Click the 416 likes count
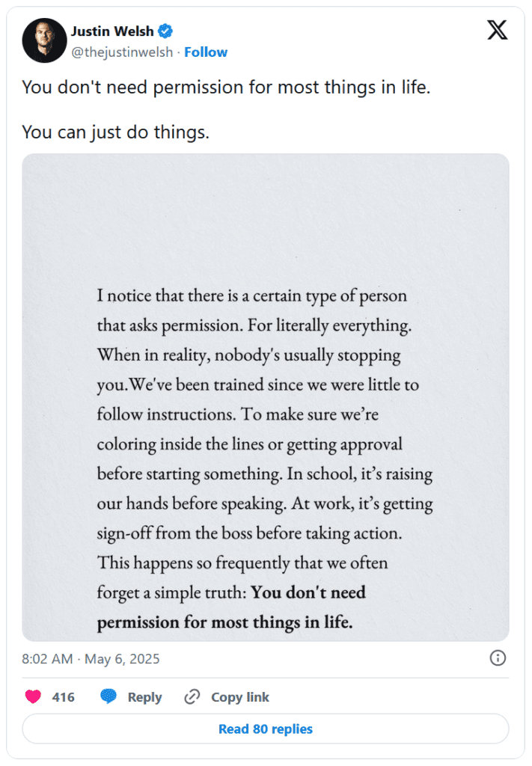The width and height of the screenshot is (532, 766). point(64,697)
